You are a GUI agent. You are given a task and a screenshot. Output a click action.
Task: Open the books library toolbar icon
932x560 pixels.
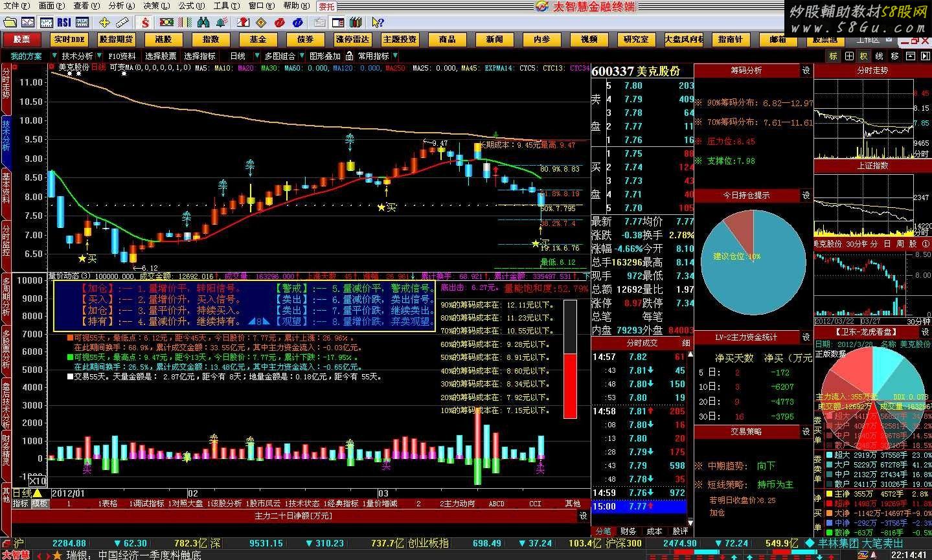(355, 22)
